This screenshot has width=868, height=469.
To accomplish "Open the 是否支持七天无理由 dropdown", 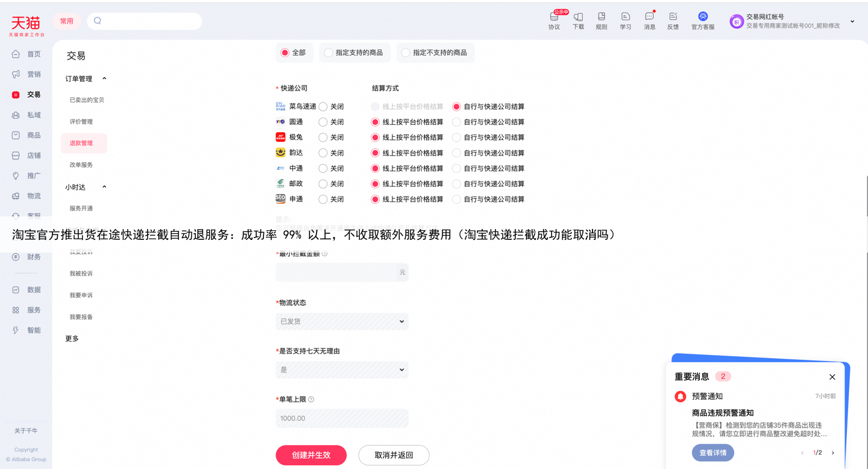I will (x=342, y=370).
